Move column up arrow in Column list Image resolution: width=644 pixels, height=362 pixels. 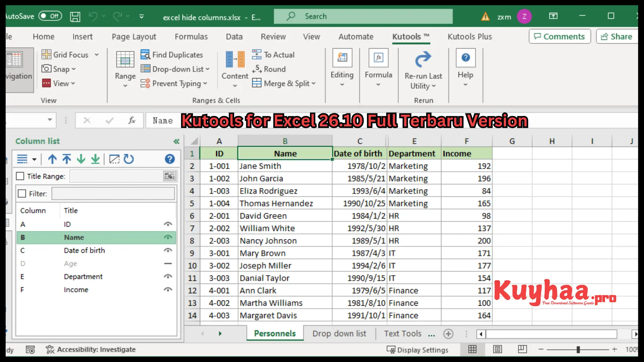[52, 159]
